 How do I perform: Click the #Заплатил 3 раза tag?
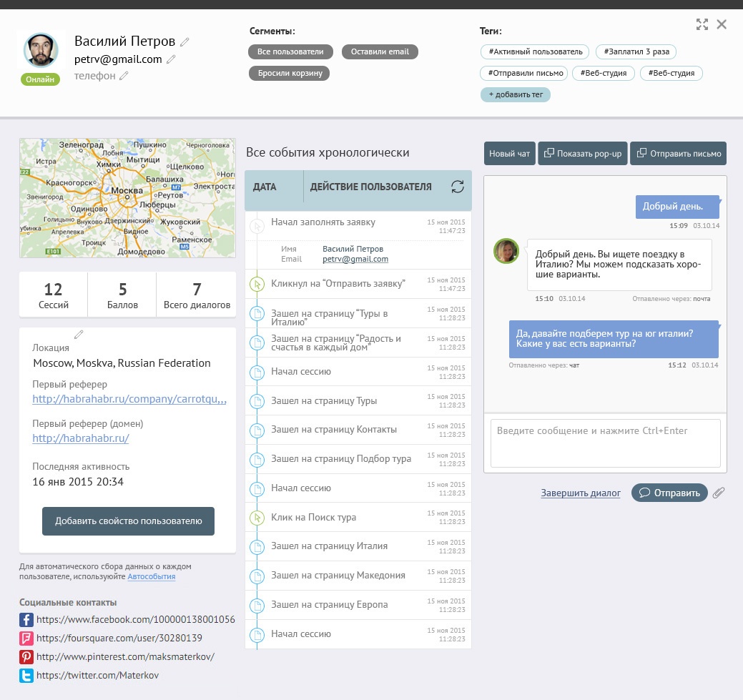636,51
